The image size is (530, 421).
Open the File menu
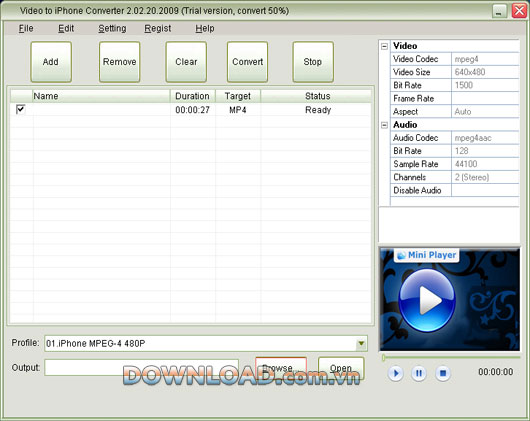point(26,28)
